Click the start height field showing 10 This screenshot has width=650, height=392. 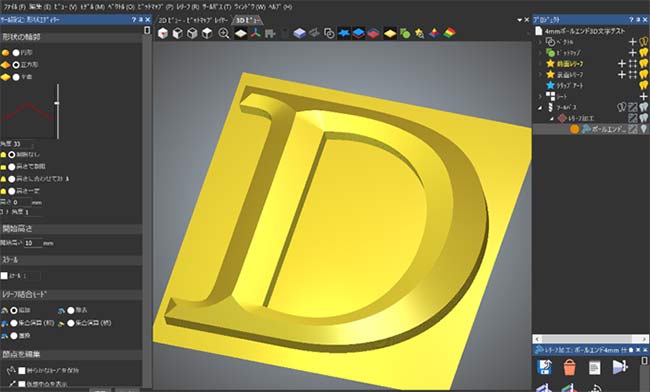[x=33, y=243]
